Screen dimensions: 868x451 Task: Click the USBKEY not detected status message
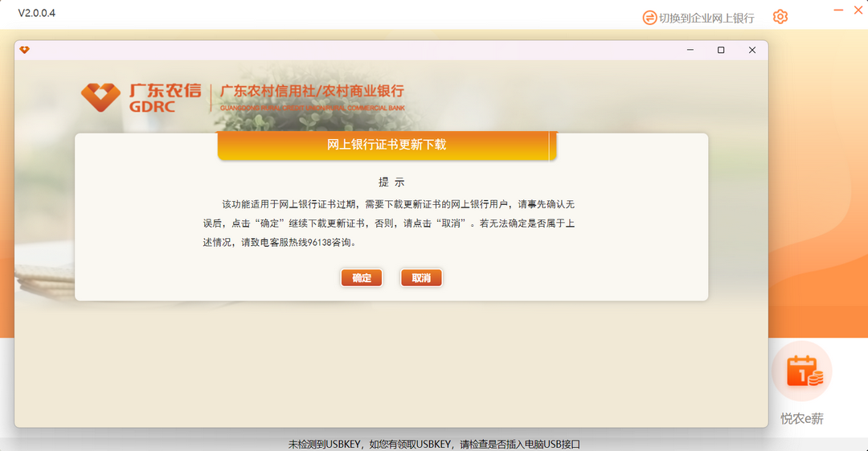(x=434, y=445)
